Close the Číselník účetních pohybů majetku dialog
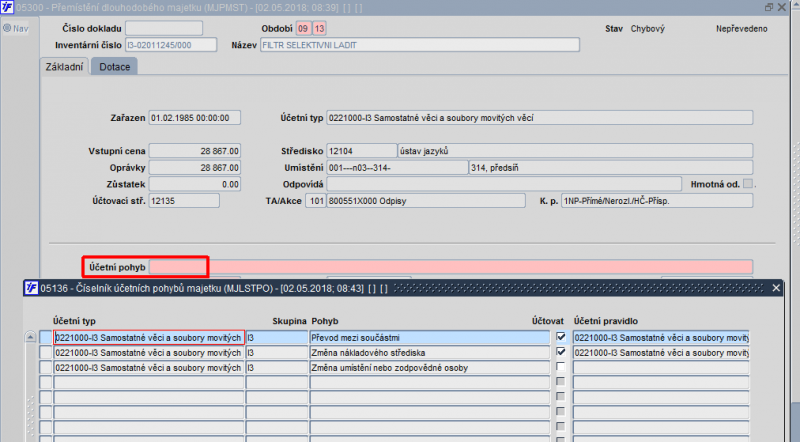Screen dimensions: 800x442 776,288
